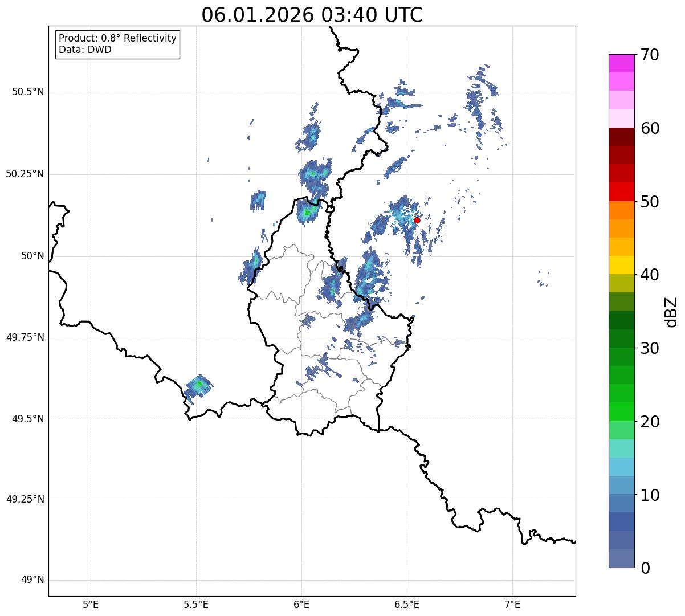
Task: Click the 7°E longitude label
Action: (x=512, y=605)
